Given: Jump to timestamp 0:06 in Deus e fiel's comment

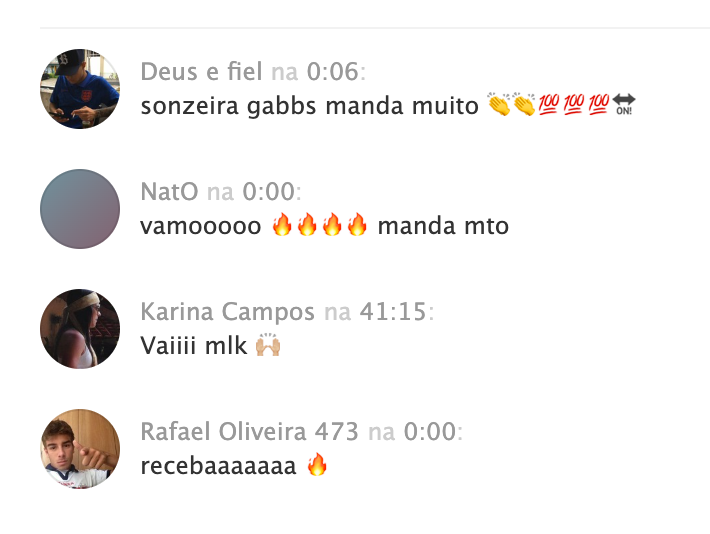Looking at the screenshot, I should click(x=333, y=72).
